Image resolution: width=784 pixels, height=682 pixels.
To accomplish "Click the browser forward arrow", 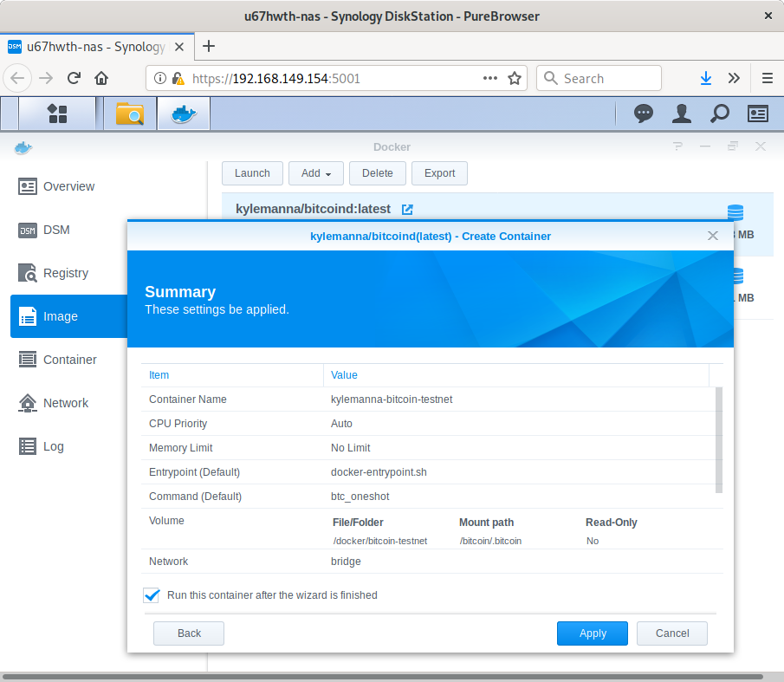I will pos(46,78).
